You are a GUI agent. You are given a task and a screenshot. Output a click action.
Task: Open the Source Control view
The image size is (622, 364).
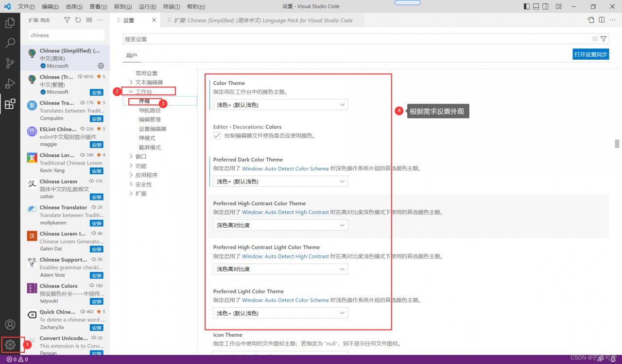(x=10, y=64)
